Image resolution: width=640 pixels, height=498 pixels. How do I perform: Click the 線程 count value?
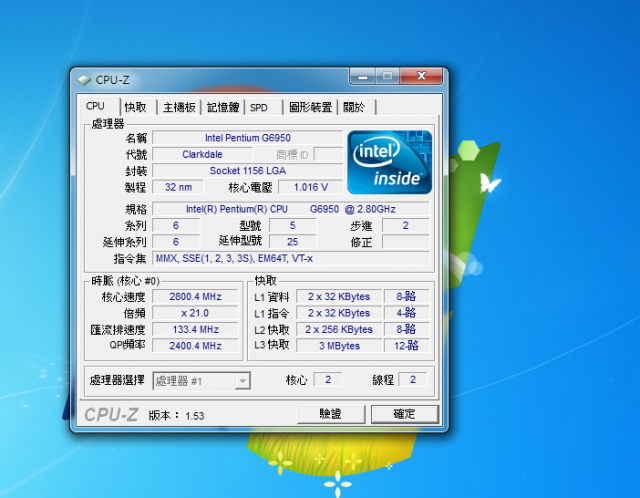[x=413, y=380]
